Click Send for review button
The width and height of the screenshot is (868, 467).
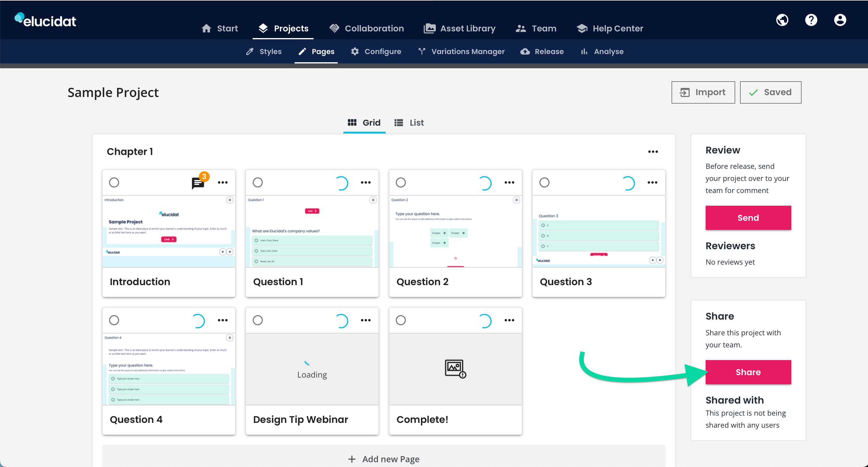[x=748, y=218]
